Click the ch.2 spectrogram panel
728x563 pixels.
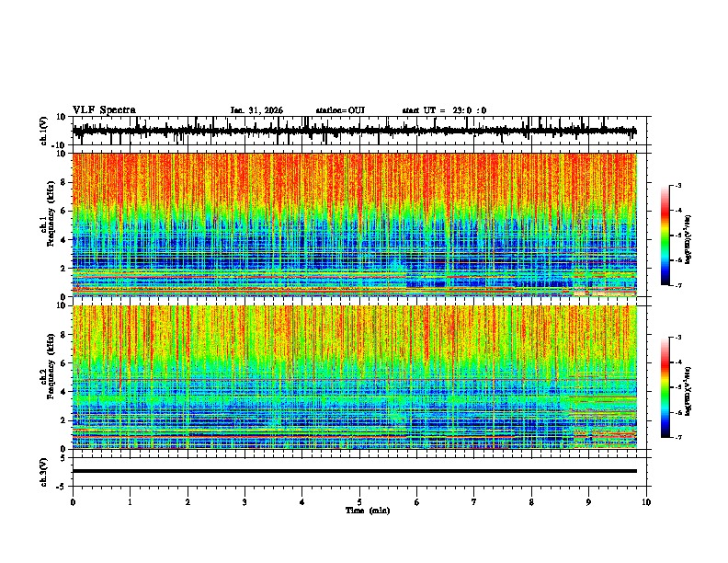(355, 377)
